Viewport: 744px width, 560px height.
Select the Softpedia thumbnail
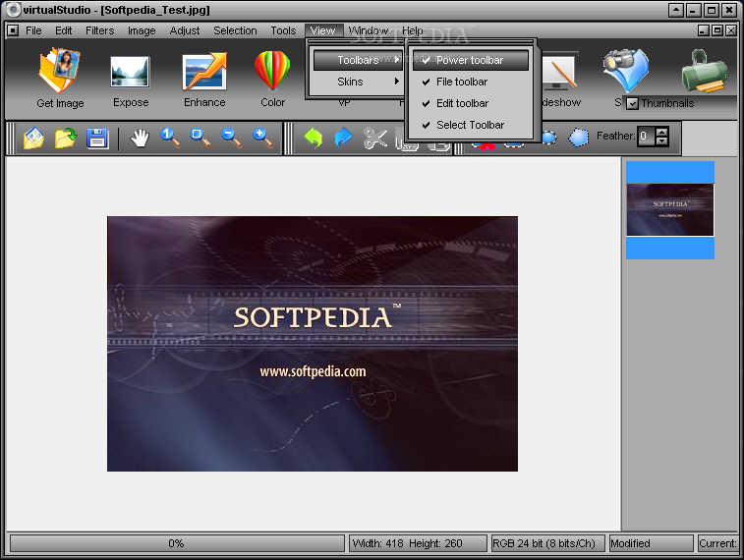tap(669, 209)
